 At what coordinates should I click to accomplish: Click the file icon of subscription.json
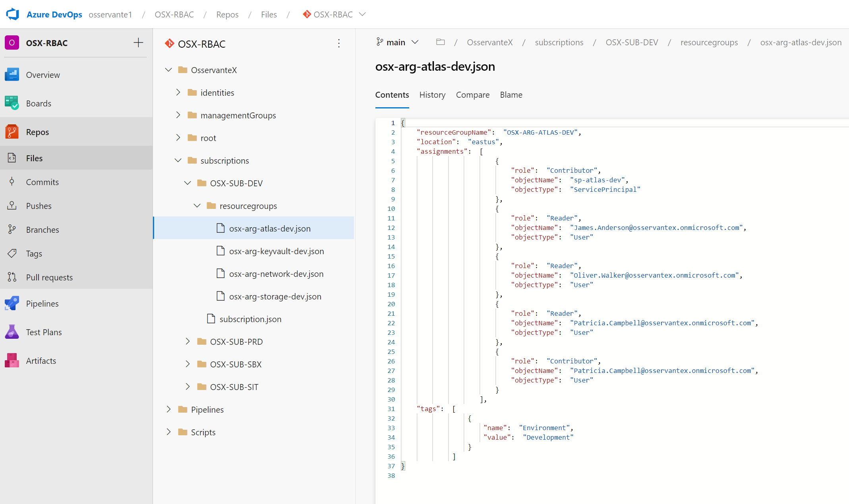tap(211, 319)
